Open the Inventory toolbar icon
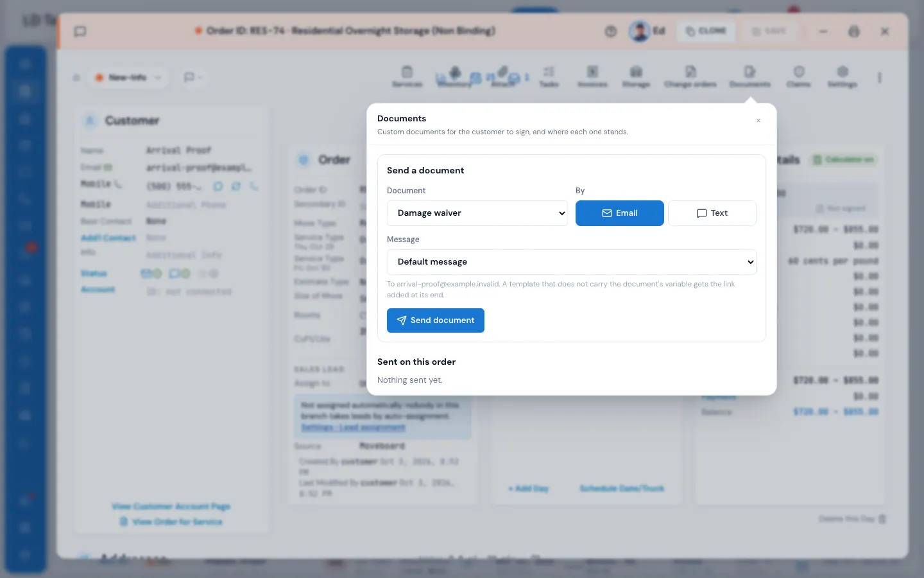The width and height of the screenshot is (924, 578). [x=455, y=76]
